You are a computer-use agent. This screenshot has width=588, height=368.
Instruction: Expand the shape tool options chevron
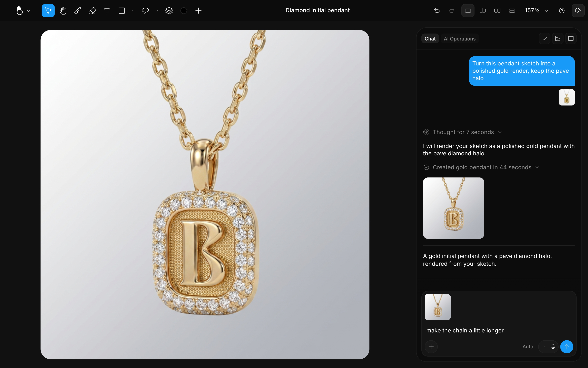[x=133, y=11]
